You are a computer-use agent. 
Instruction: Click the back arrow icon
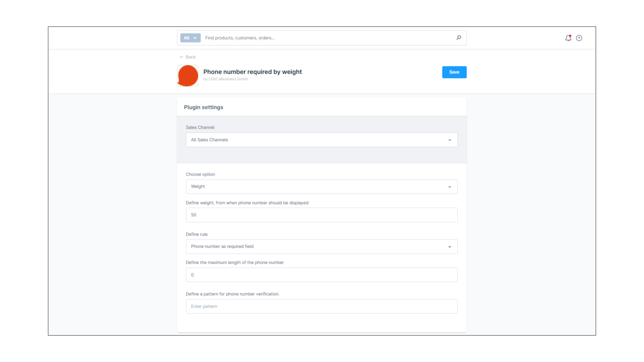(181, 57)
